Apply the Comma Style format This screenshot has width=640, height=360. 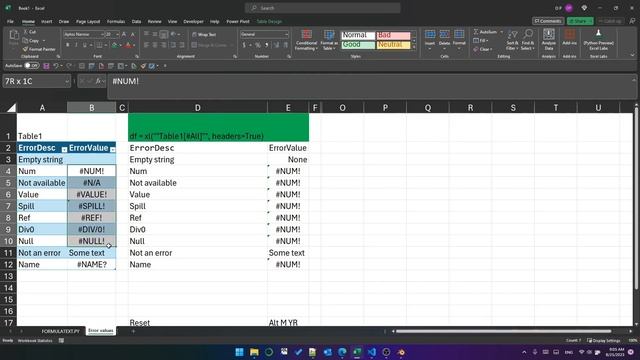pos(267,45)
